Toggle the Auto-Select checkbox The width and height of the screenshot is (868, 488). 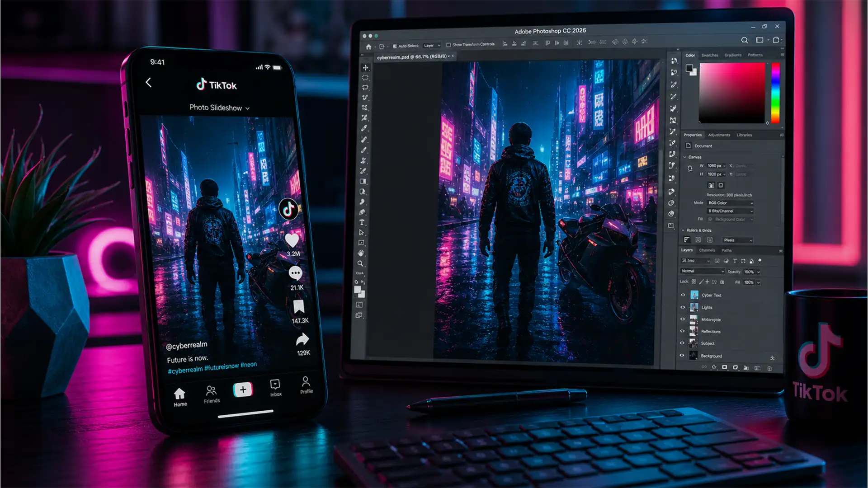click(x=395, y=46)
